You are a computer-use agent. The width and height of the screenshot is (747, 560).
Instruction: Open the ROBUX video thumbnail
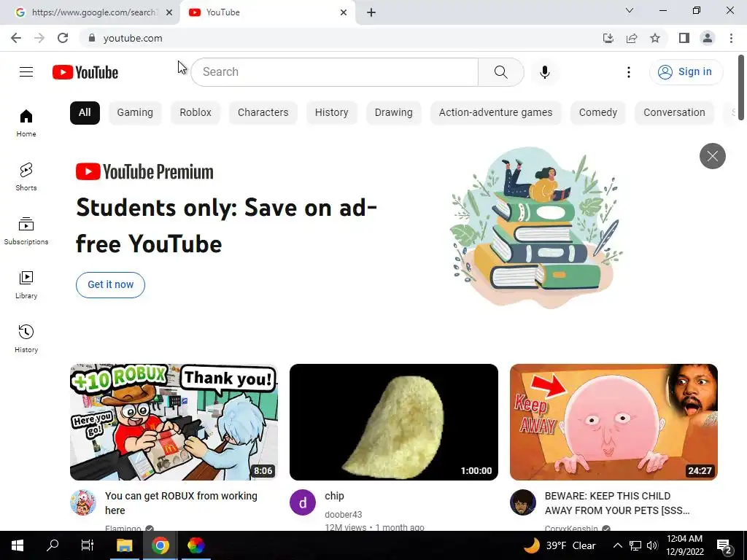[174, 422]
